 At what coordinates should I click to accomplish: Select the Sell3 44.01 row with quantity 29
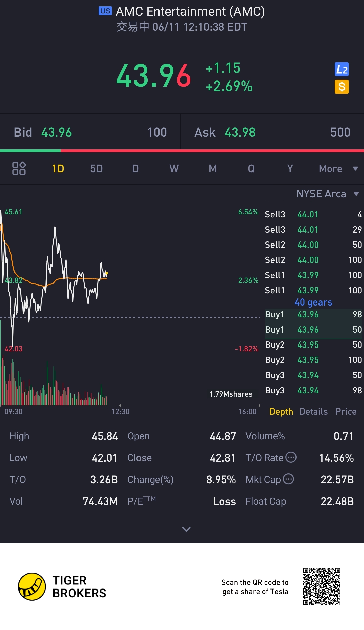pyautogui.click(x=313, y=230)
